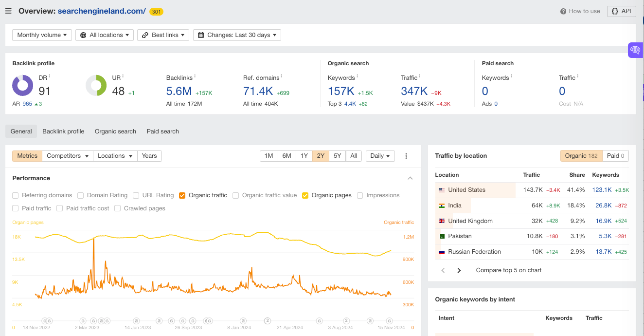This screenshot has width=644, height=336.
Task: Open the Competitors dropdown
Action: 68,156
